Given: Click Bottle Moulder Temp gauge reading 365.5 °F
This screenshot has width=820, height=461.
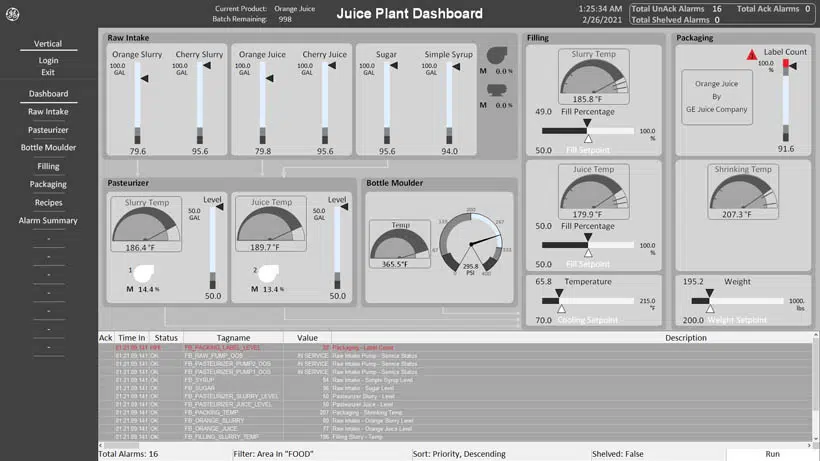Looking at the screenshot, I should pyautogui.click(x=400, y=244).
